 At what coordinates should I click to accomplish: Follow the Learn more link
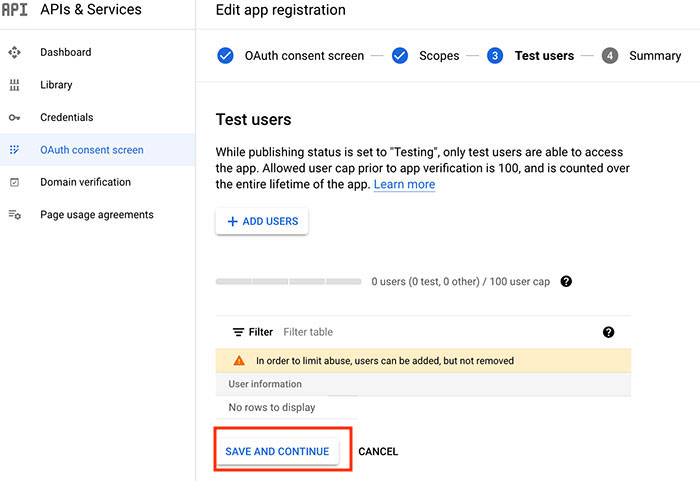pyautogui.click(x=404, y=185)
